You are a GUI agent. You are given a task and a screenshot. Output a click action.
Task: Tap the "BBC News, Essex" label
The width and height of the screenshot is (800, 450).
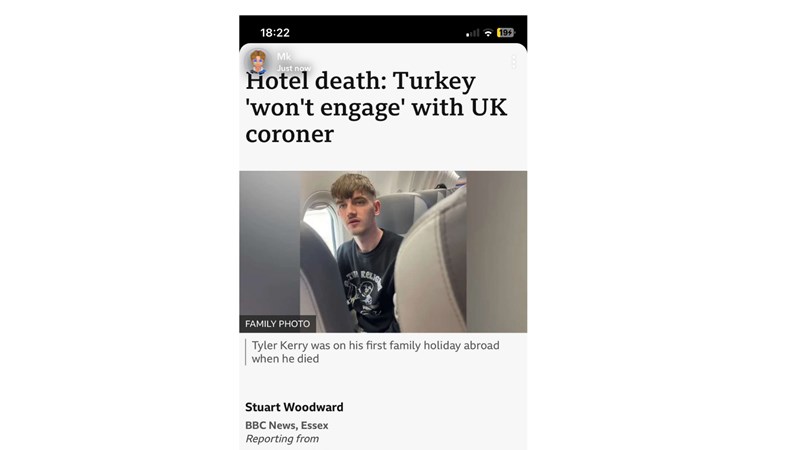pos(286,425)
